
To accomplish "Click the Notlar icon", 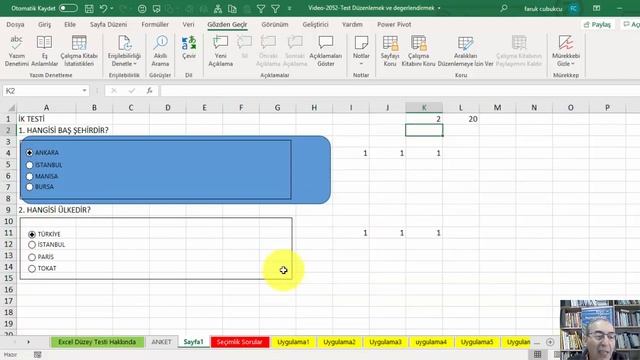I will pos(361,42).
